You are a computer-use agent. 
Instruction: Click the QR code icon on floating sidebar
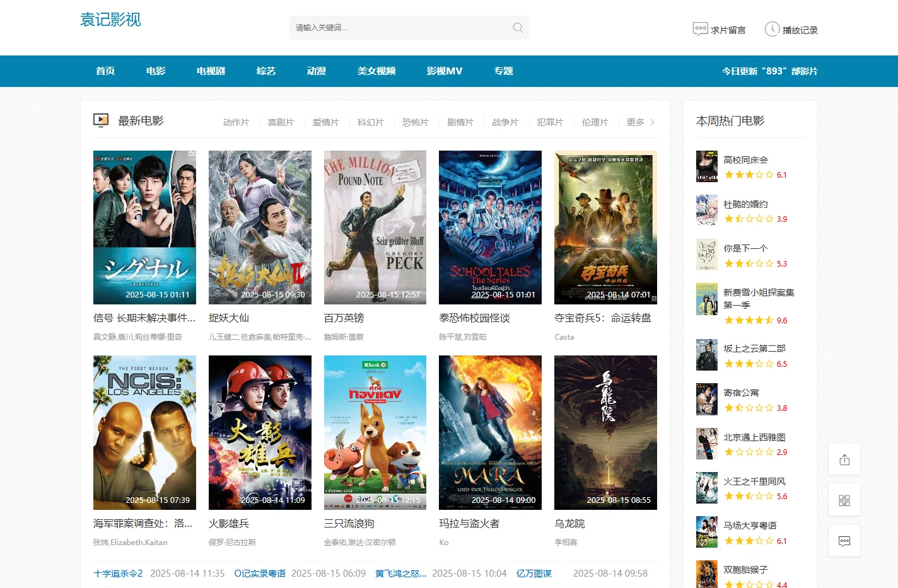coord(844,500)
